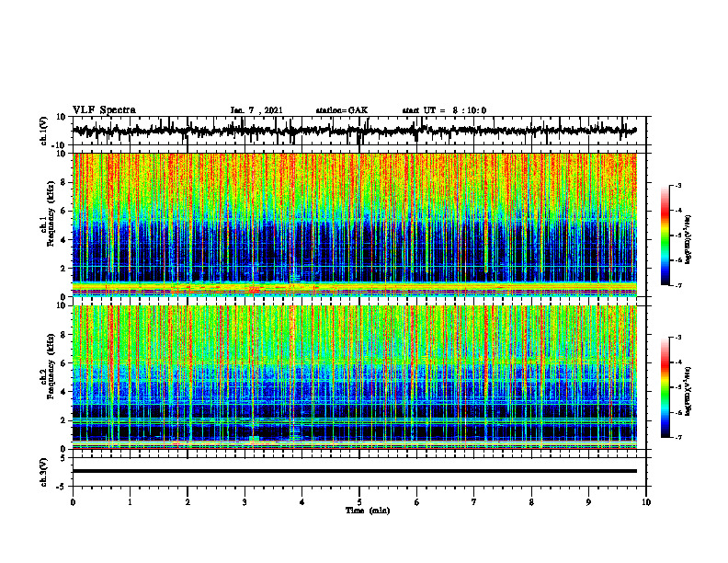Click the color scale bar beside ch.2 spectrogram
728x563 pixels.
tap(665, 387)
